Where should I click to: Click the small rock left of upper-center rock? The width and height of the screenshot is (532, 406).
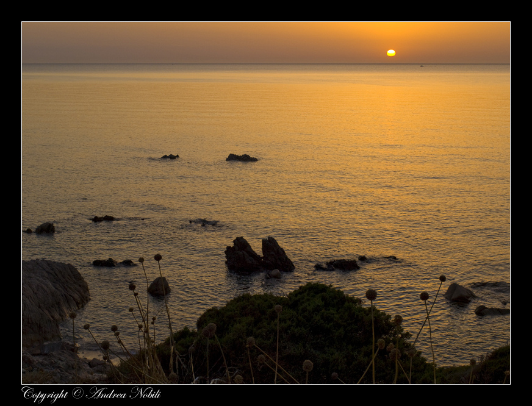click(x=170, y=157)
